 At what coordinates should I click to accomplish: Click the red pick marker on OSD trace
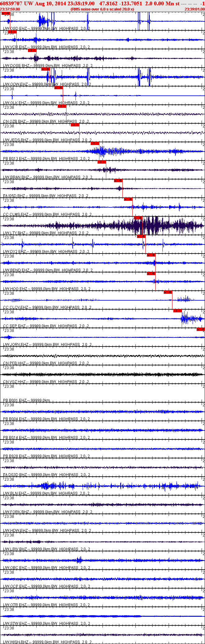5,13
